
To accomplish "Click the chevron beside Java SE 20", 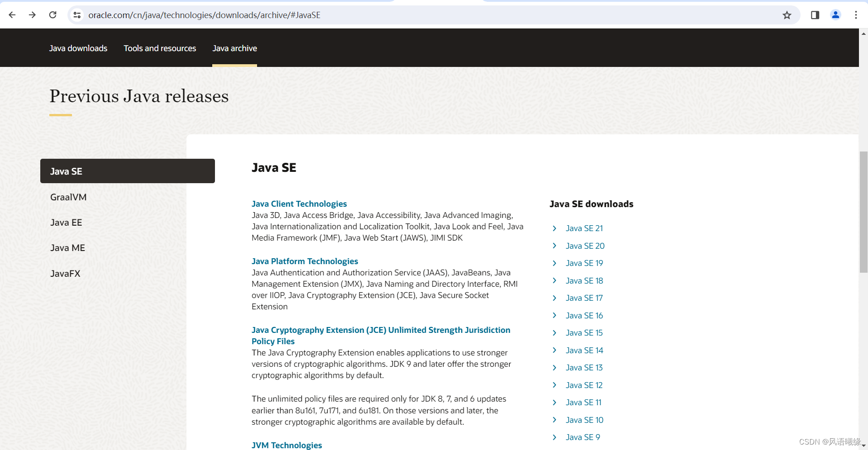I will pos(554,246).
